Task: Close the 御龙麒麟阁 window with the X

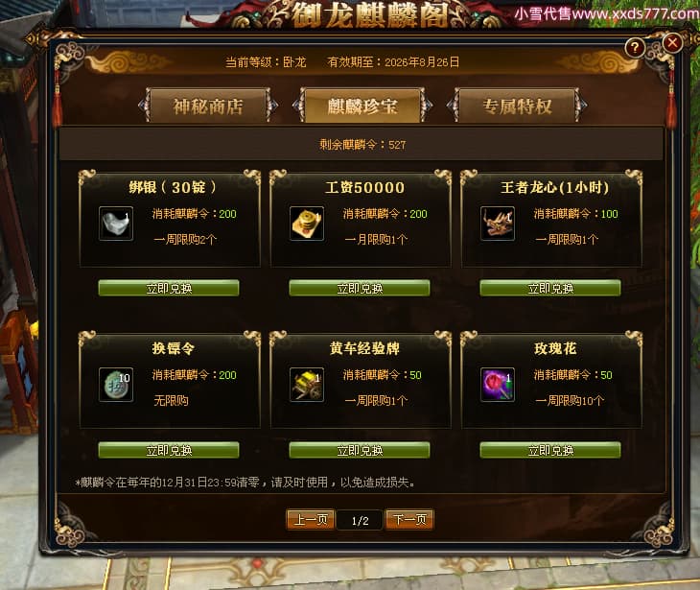Action: click(x=672, y=43)
